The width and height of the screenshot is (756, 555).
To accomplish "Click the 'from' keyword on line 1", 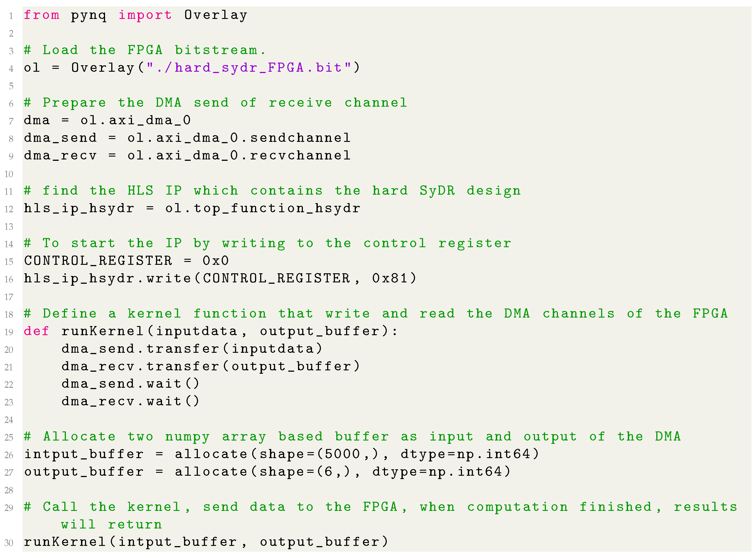I will [41, 15].
